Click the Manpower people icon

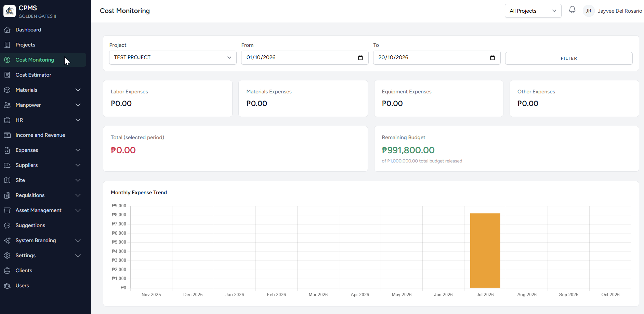coord(7,105)
